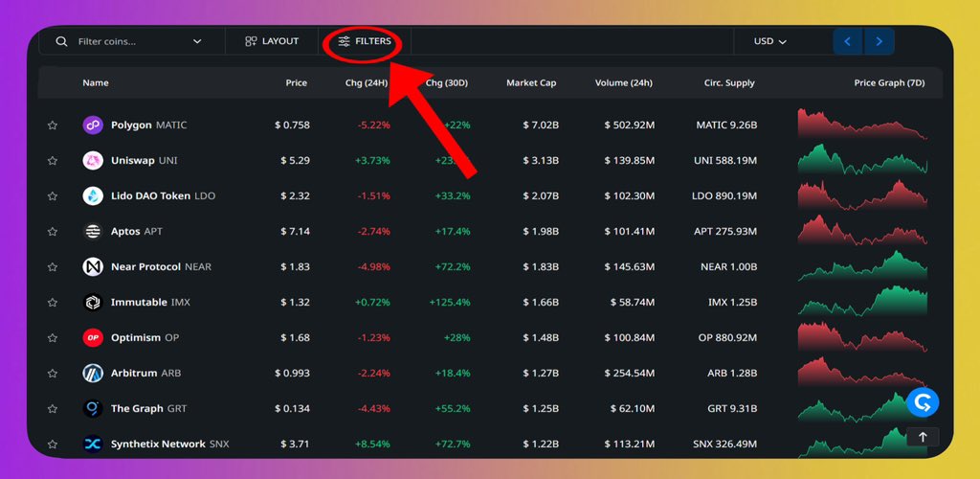Open the Near Protocol name link
This screenshot has height=479, width=980.
tap(145, 267)
